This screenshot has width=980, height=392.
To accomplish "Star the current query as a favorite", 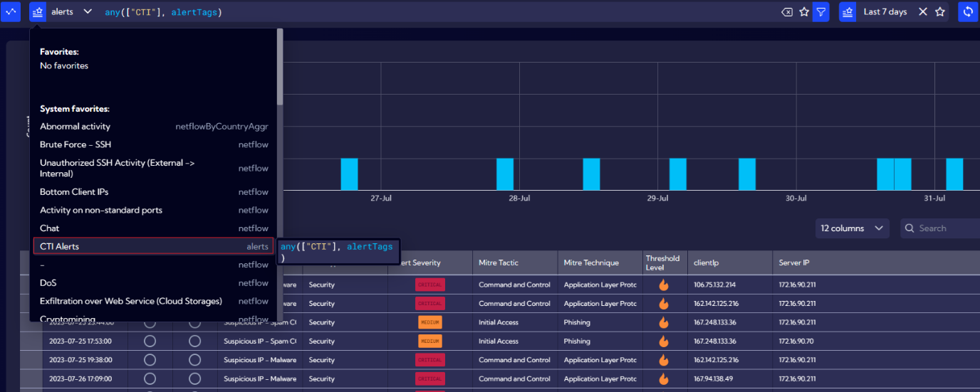I will click(804, 12).
